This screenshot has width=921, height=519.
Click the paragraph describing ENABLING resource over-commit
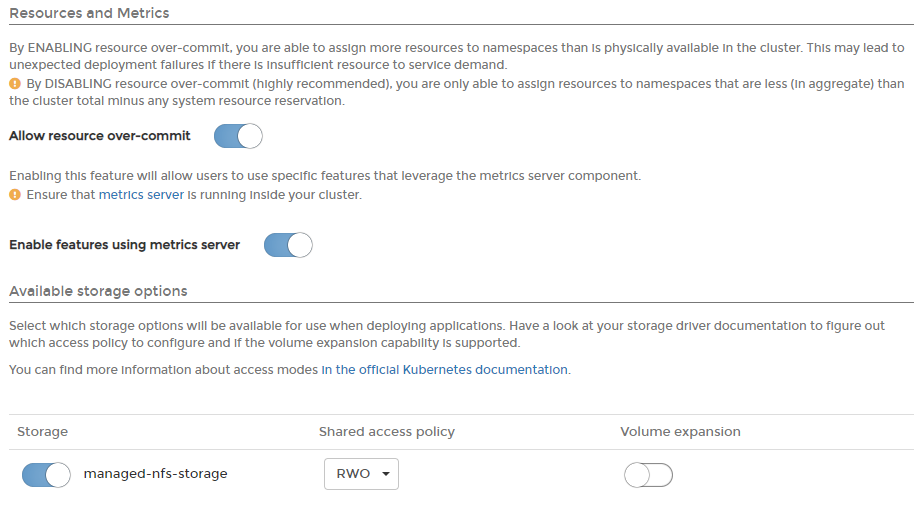click(457, 56)
